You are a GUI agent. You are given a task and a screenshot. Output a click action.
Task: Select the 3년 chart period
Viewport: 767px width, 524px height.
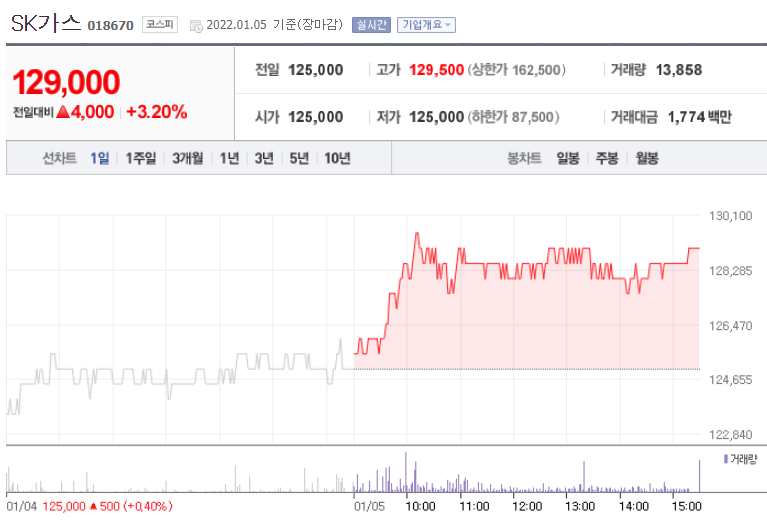click(x=264, y=158)
